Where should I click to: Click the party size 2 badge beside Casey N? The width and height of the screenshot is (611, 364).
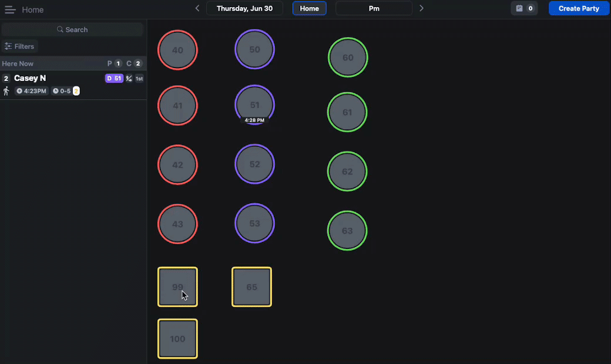point(6,79)
